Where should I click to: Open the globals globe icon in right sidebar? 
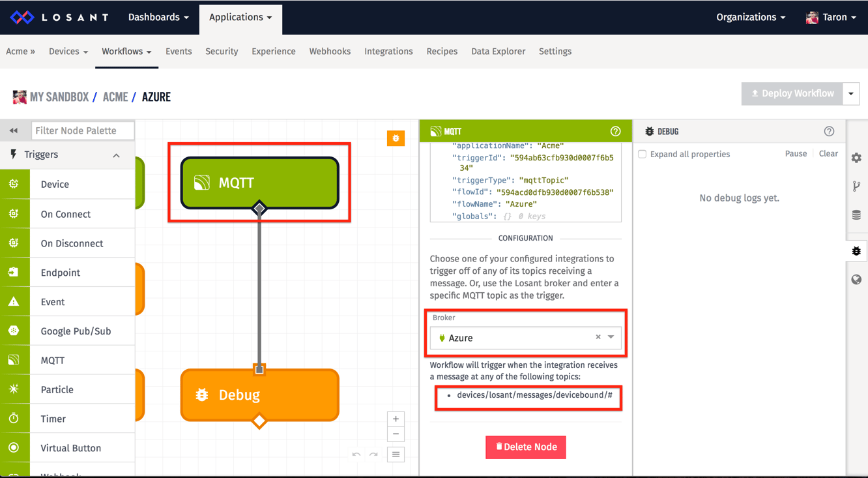click(x=856, y=279)
